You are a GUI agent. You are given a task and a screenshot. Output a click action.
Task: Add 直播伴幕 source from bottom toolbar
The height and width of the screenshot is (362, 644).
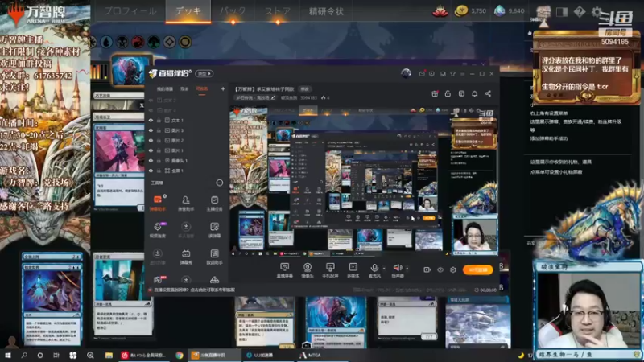284,270
